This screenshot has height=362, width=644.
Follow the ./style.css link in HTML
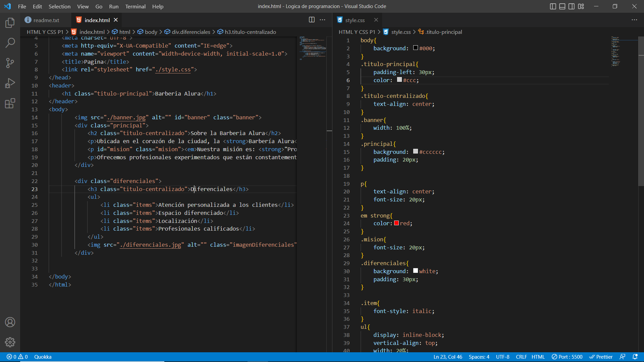click(173, 70)
